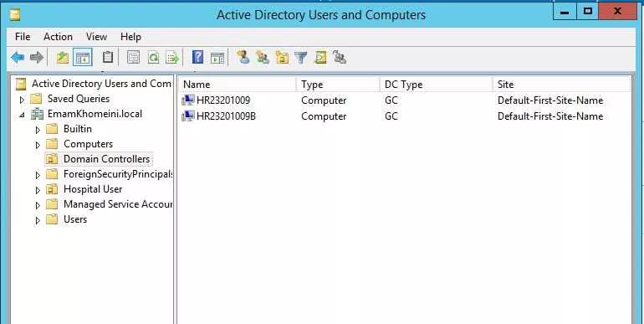Sort by the DC Type column header
Screen dimensions: 644x324
[437, 85]
